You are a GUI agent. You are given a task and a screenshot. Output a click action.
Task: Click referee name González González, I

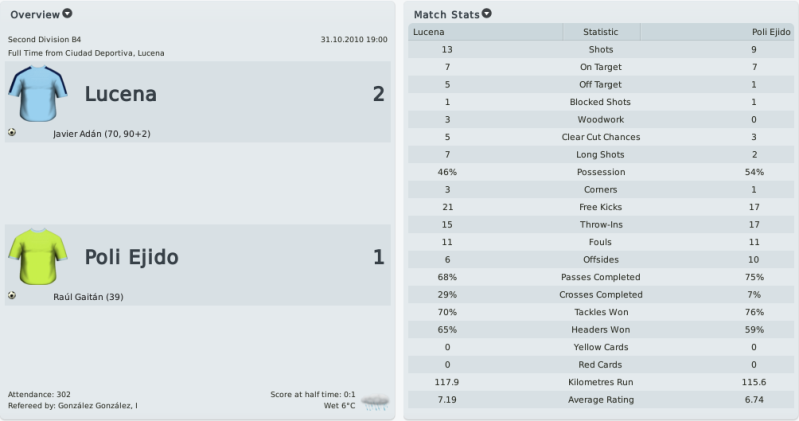[98, 406]
